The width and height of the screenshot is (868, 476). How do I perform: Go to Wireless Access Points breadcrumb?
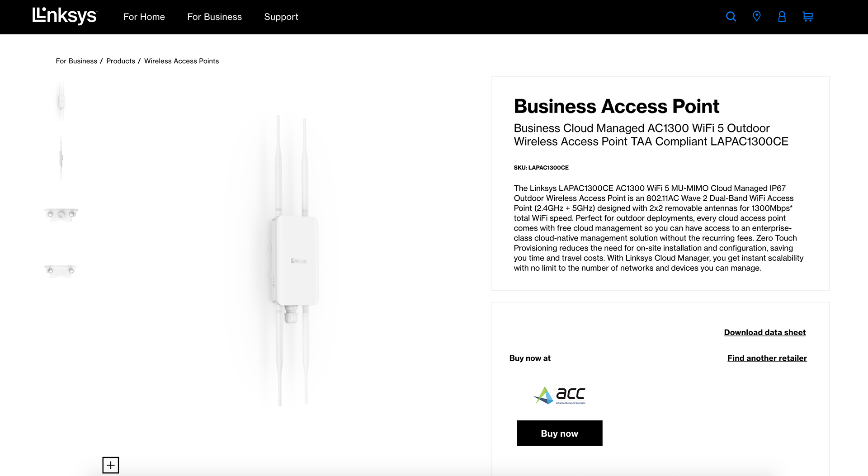point(181,61)
